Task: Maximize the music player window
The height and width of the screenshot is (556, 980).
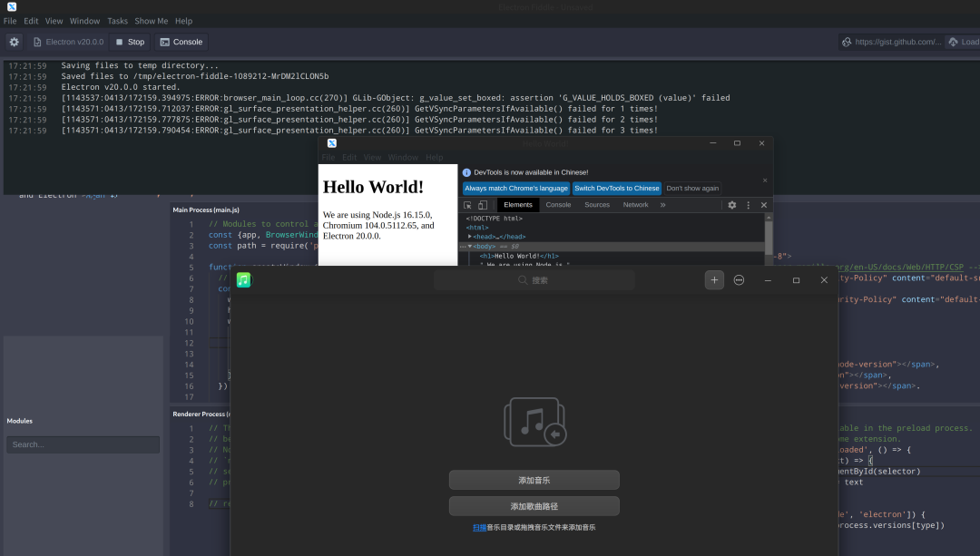Action: 797,280
